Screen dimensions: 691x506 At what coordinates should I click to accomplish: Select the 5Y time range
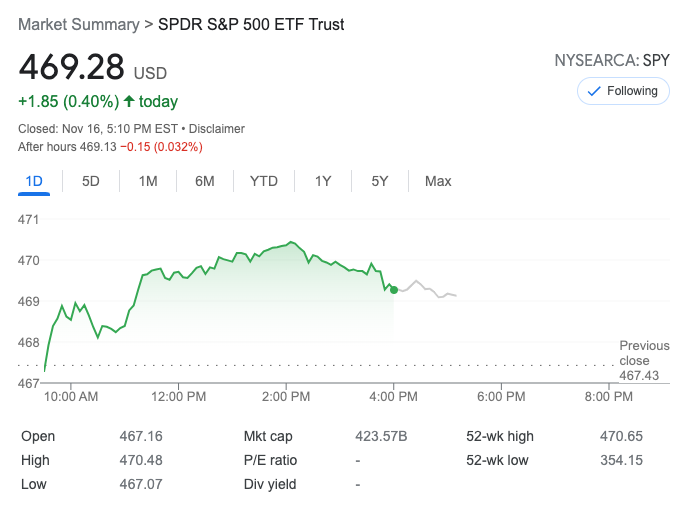click(x=380, y=181)
